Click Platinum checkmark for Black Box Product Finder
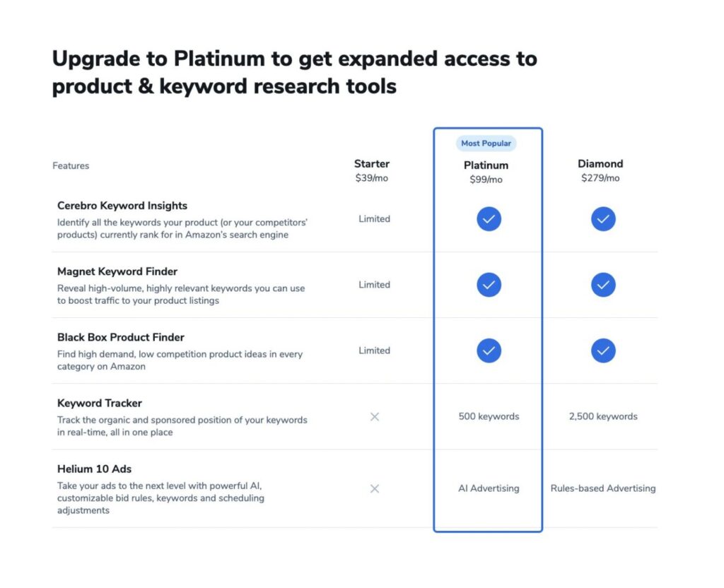The image size is (724, 588). [489, 351]
